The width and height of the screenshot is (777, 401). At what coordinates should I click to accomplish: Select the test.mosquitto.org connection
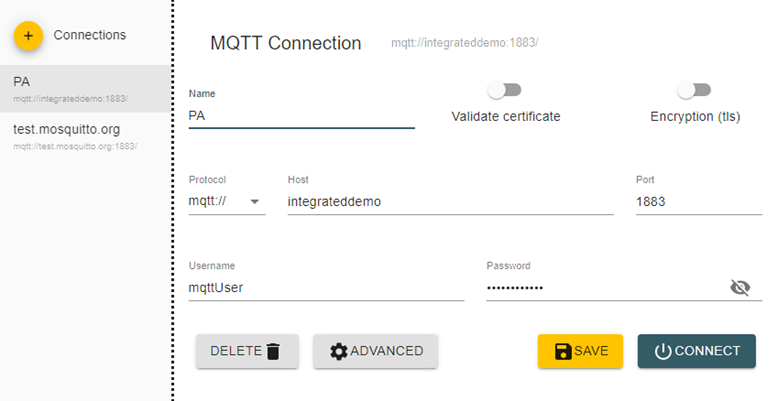pyautogui.click(x=86, y=136)
